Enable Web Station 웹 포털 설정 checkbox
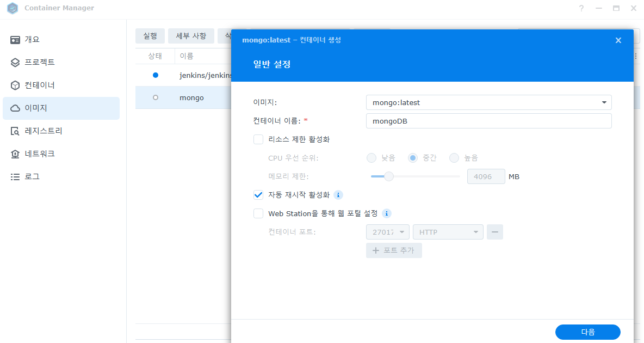 click(x=258, y=213)
